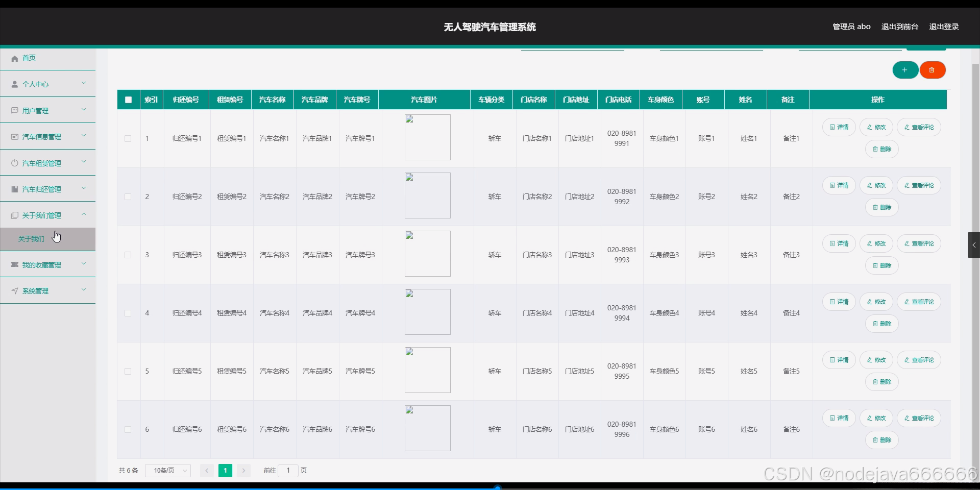Click 查看评论 for row 归还编号1

pyautogui.click(x=919, y=127)
